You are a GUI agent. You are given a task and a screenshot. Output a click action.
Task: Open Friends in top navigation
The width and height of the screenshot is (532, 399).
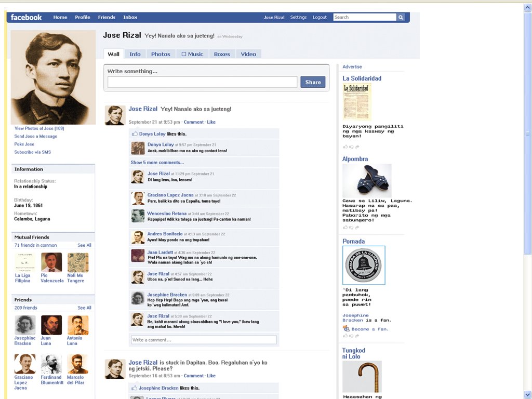(x=107, y=17)
